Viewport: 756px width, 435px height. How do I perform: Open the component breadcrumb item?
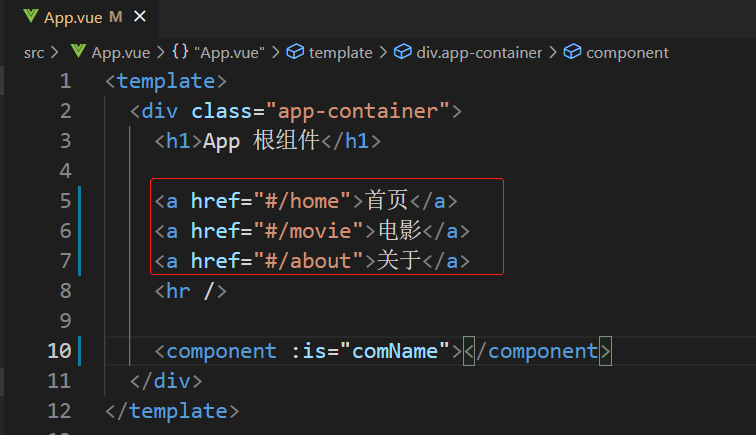[627, 53]
